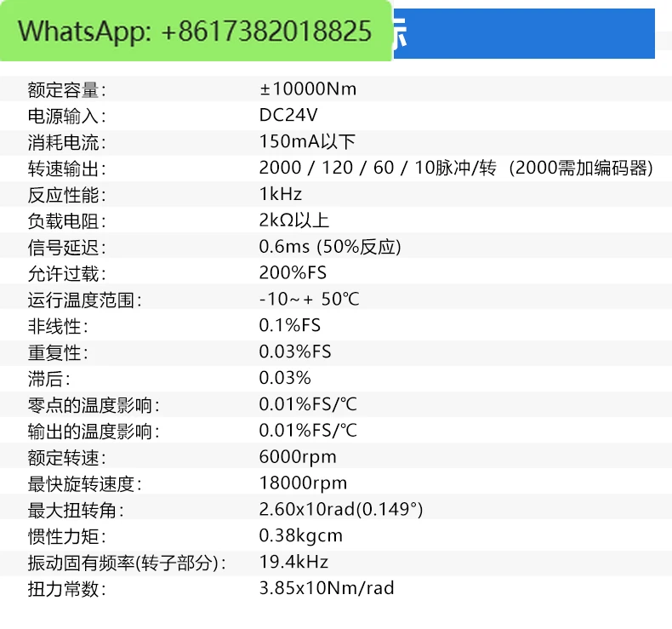This screenshot has height=629, width=672.
Task: Click the WhatsApp phone number banner
Action: click(196, 31)
